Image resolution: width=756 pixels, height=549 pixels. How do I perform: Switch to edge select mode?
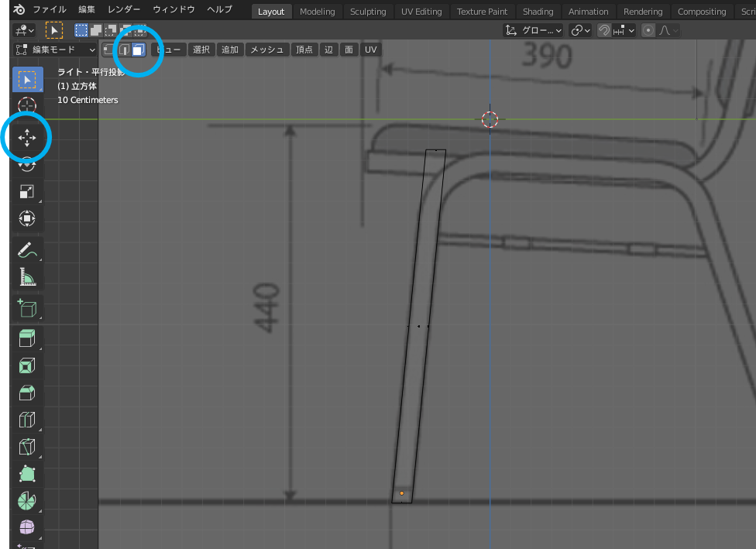point(125,50)
